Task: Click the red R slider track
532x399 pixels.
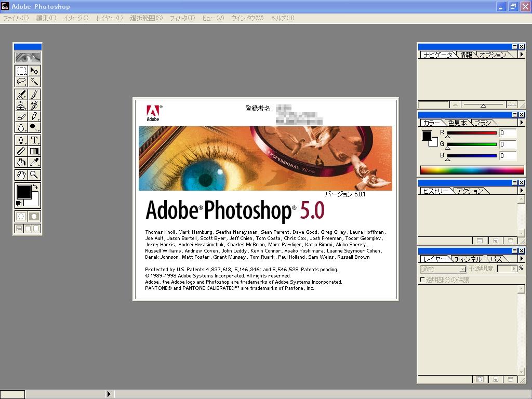Action: pos(472,133)
